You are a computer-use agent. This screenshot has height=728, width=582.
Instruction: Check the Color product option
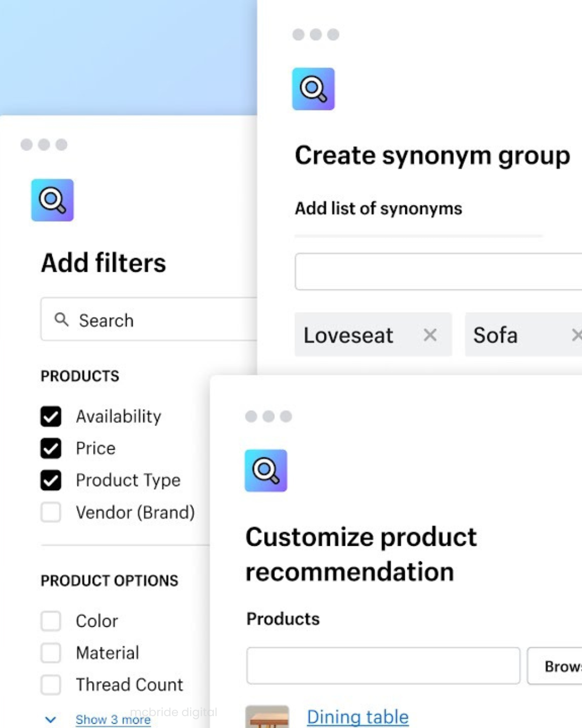pos(51,621)
